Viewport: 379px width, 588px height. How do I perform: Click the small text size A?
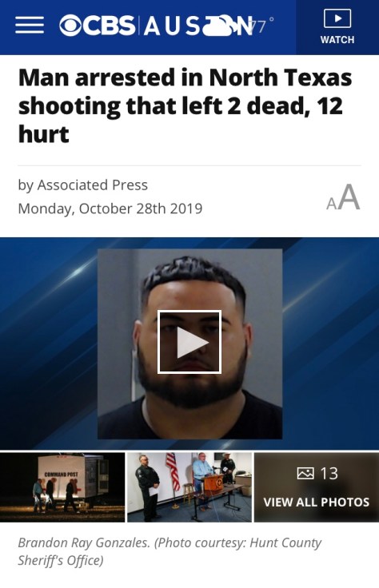pos(331,204)
